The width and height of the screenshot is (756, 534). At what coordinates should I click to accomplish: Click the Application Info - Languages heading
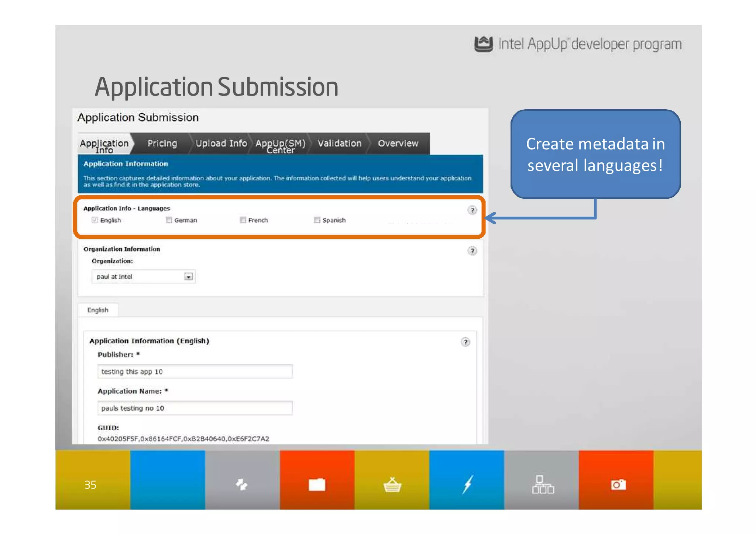127,209
